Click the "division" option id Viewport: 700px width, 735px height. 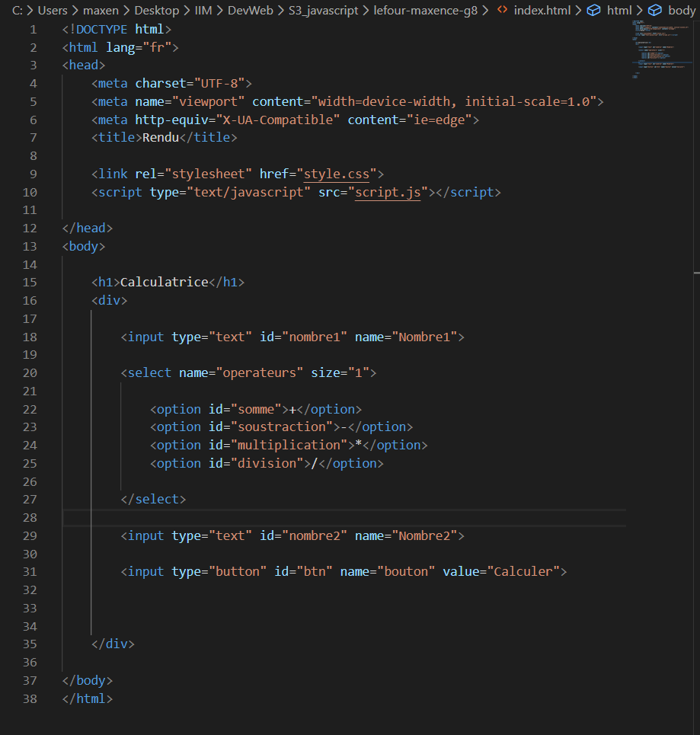click(x=267, y=464)
